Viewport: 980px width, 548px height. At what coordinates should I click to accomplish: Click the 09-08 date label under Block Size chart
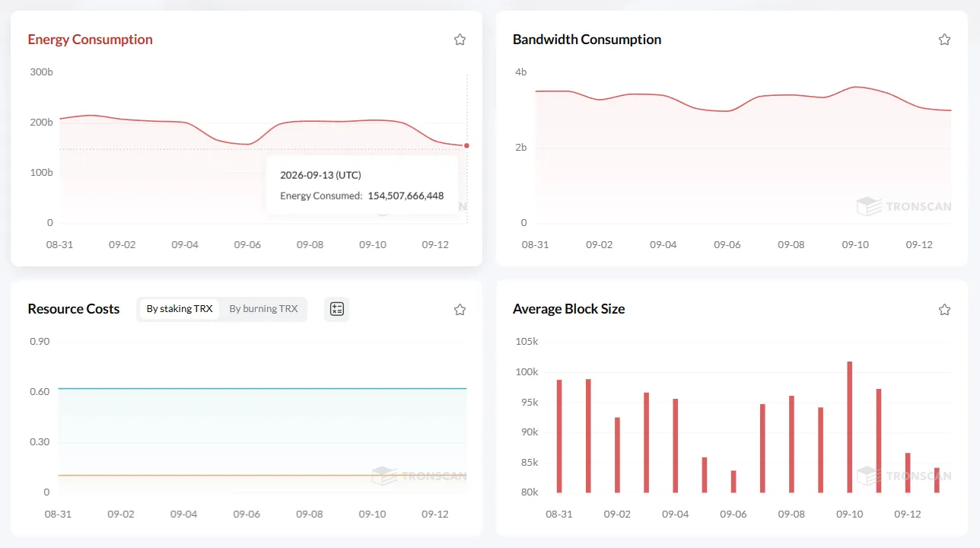coord(791,515)
